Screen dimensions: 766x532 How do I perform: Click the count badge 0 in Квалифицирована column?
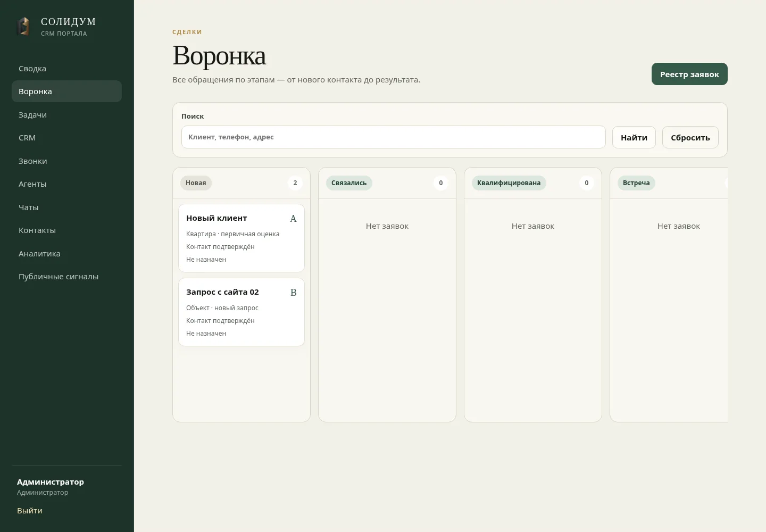(587, 183)
